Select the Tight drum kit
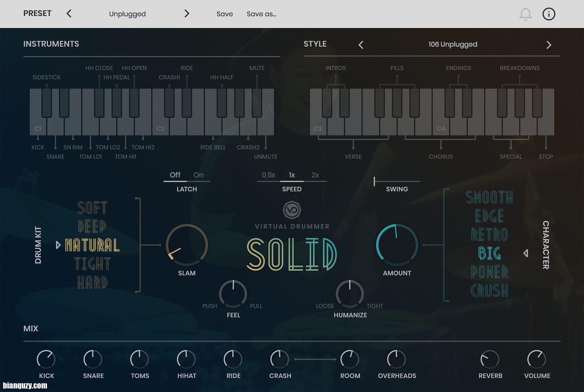The image size is (584, 392). click(x=93, y=264)
